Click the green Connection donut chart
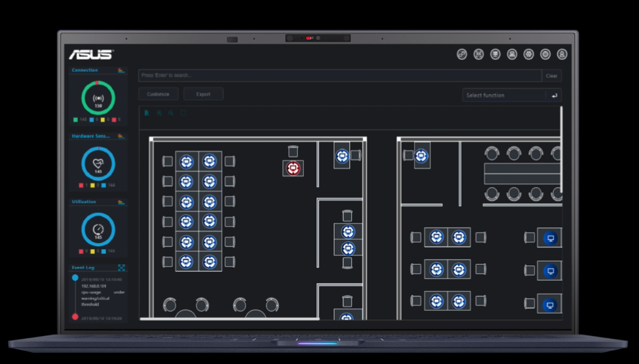 [x=98, y=97]
